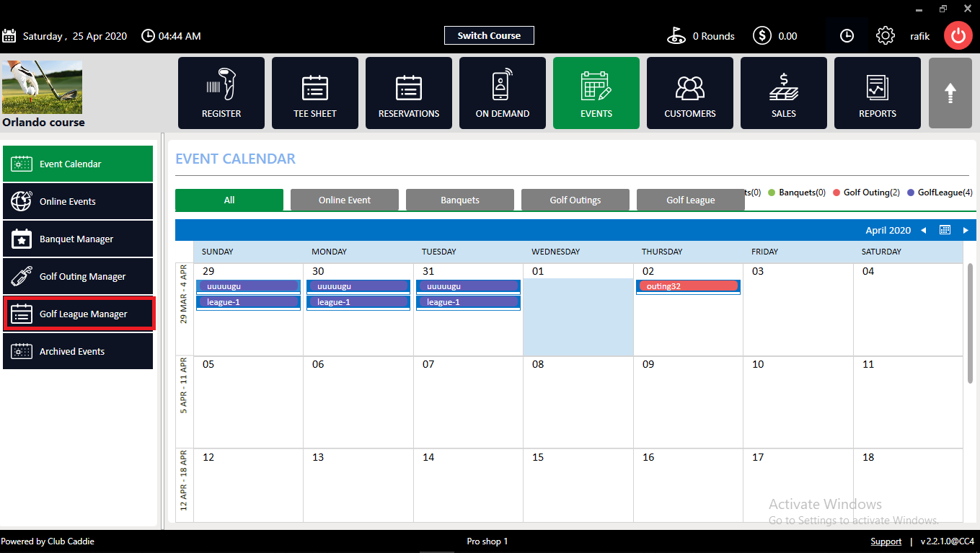Click the rafik username
The width and height of the screenshot is (980, 553).
919,36
